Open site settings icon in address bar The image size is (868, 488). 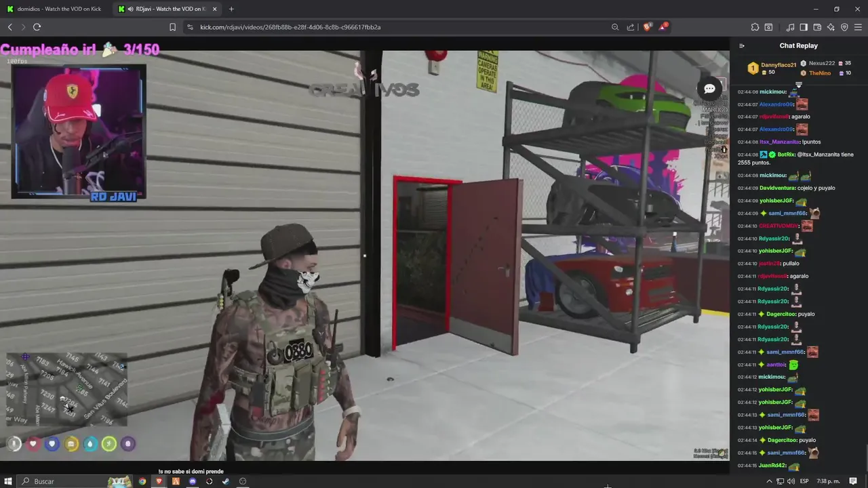click(x=190, y=27)
